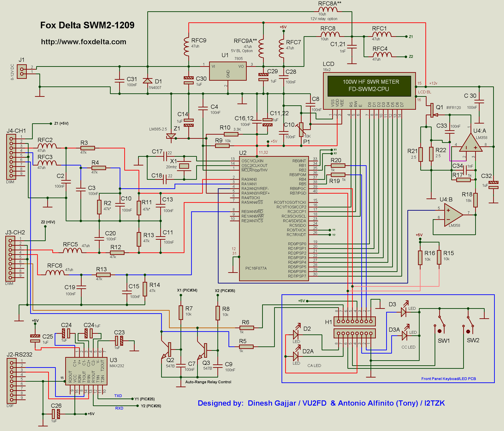Click the R4 47k resistor
This screenshot has width=504, height=431.
98,168
